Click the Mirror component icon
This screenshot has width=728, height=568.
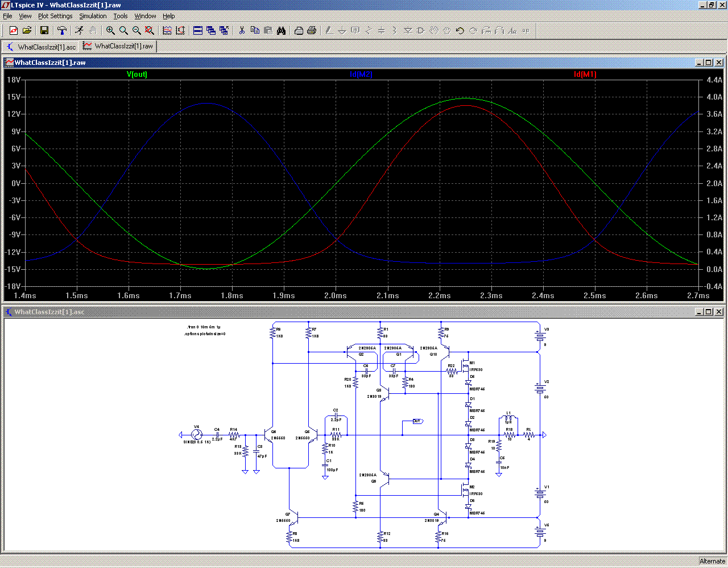coord(499,31)
